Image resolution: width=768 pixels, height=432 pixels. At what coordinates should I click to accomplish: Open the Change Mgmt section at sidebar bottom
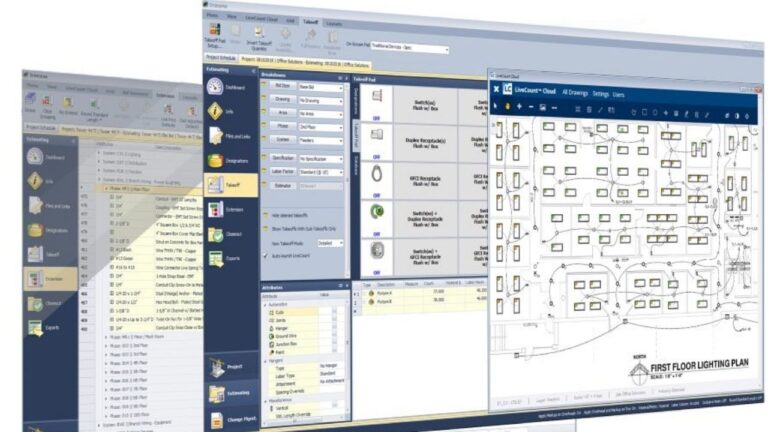[231, 419]
